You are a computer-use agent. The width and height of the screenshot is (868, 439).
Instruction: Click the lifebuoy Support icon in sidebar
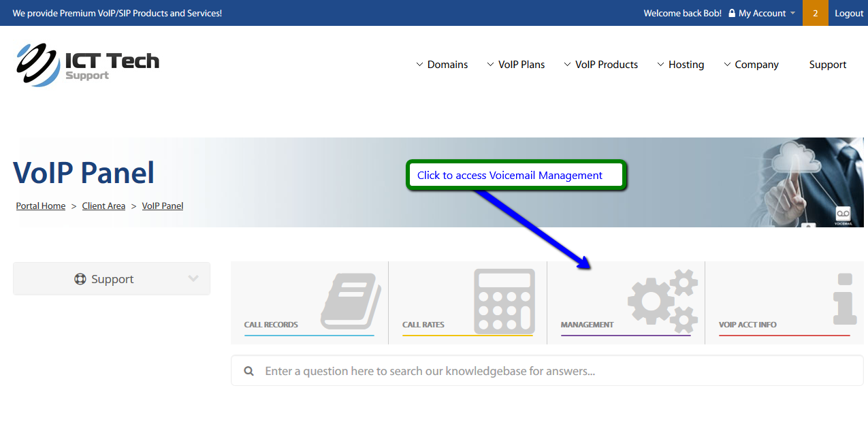(80, 279)
